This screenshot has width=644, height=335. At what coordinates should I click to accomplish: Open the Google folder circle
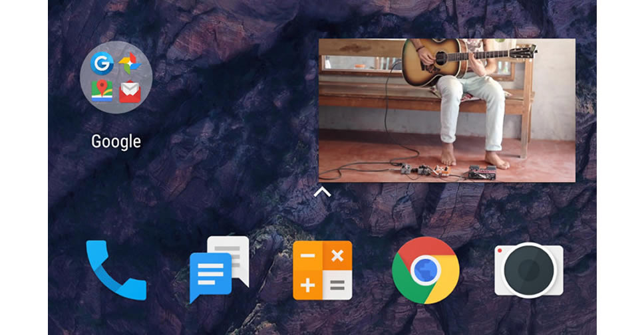tap(116, 77)
